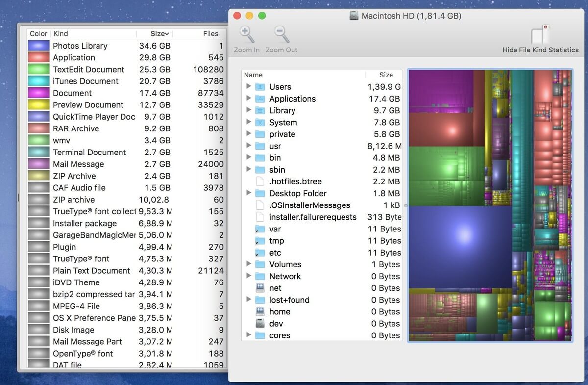Select the dev drive icon
The image size is (588, 385).
tap(260, 323)
